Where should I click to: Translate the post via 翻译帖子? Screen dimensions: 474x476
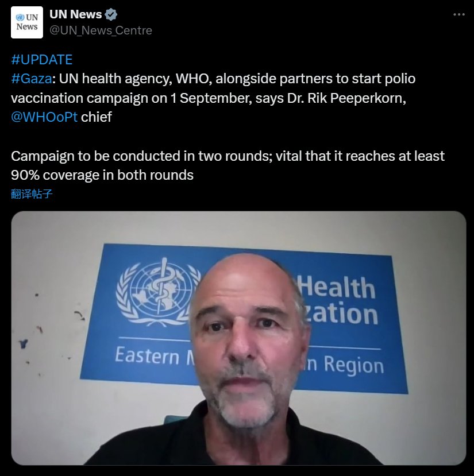click(x=32, y=194)
